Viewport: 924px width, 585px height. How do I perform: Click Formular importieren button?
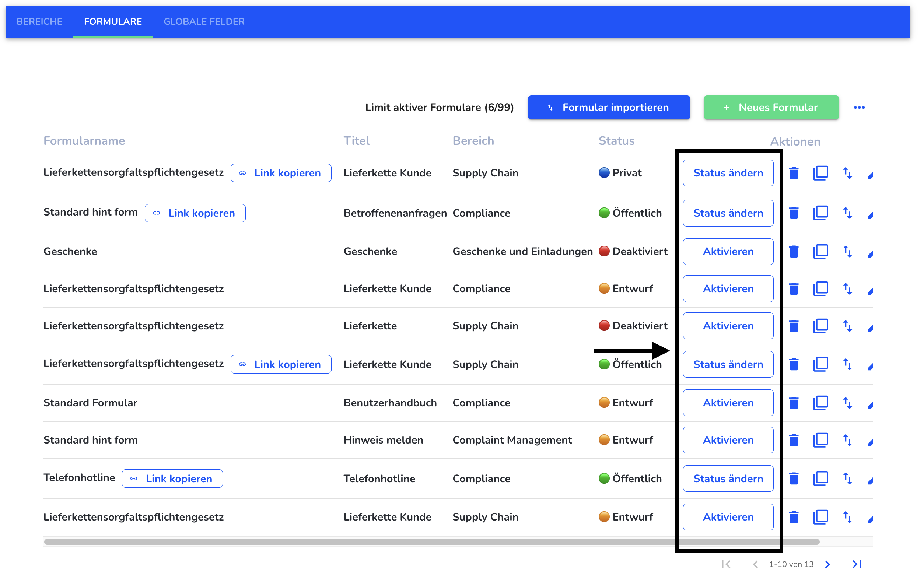tap(609, 108)
